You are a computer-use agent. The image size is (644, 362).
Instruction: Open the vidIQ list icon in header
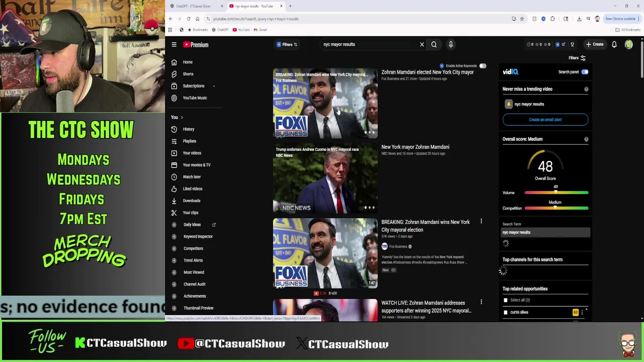(x=564, y=44)
